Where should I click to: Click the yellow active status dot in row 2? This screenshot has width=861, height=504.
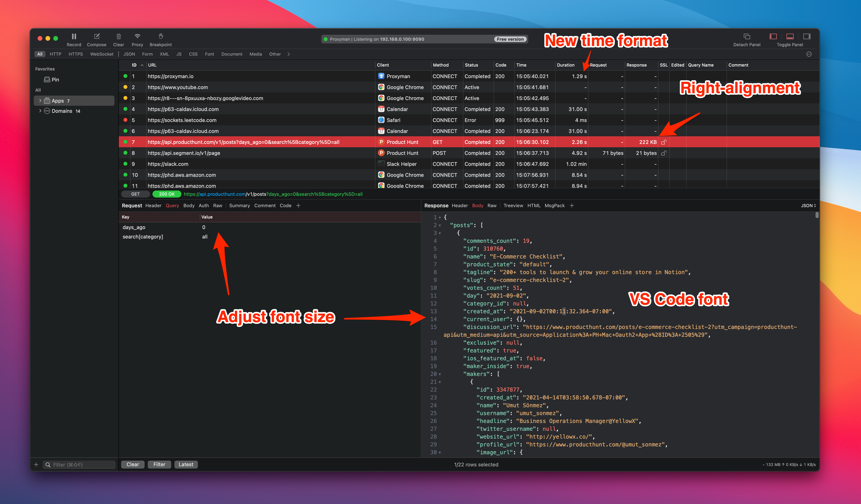(x=125, y=87)
